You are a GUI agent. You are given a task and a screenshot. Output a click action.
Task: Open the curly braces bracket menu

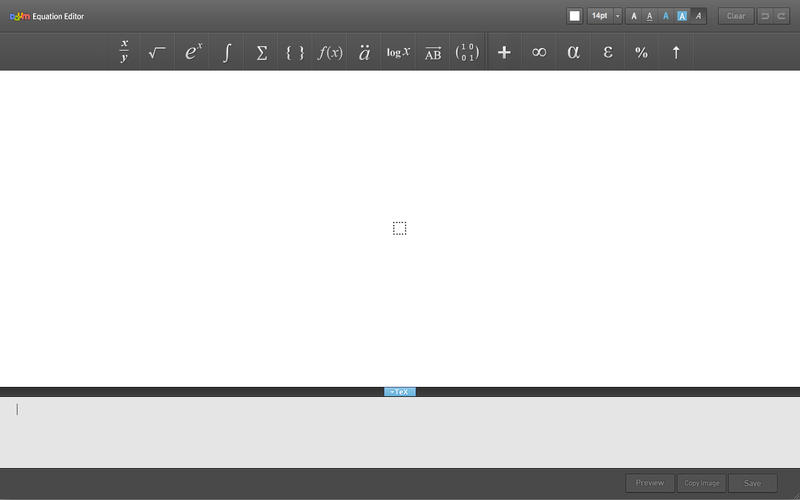[x=295, y=52]
